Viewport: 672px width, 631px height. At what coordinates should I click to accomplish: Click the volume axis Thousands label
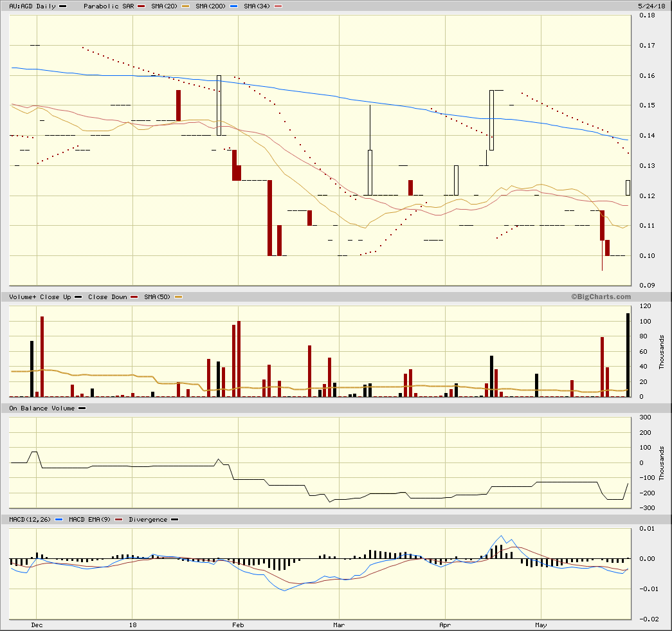[x=662, y=352]
